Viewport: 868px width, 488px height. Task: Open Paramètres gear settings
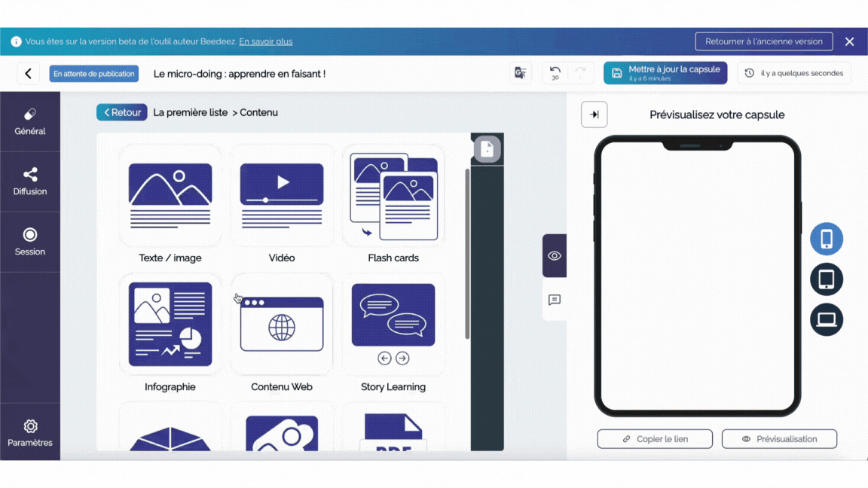[30, 433]
